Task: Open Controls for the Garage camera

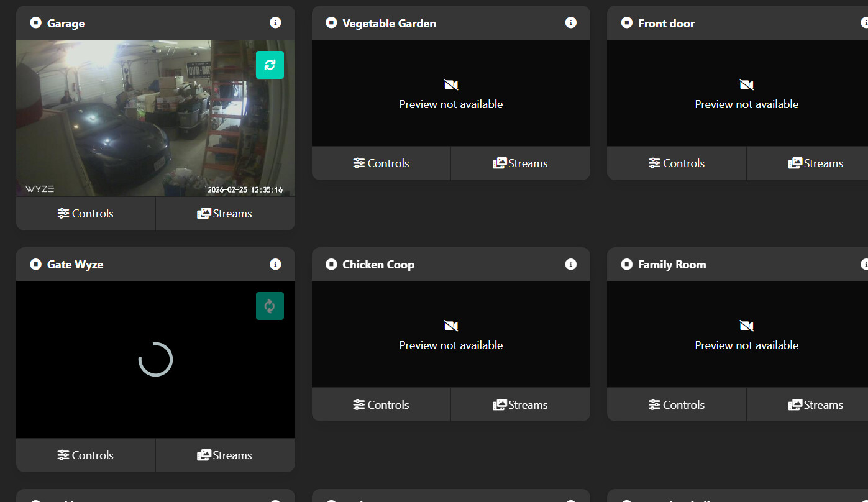Action: tap(86, 213)
